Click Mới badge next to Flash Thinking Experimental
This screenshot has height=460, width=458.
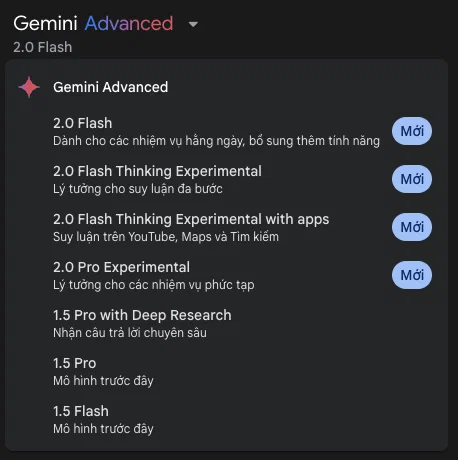tap(412, 179)
